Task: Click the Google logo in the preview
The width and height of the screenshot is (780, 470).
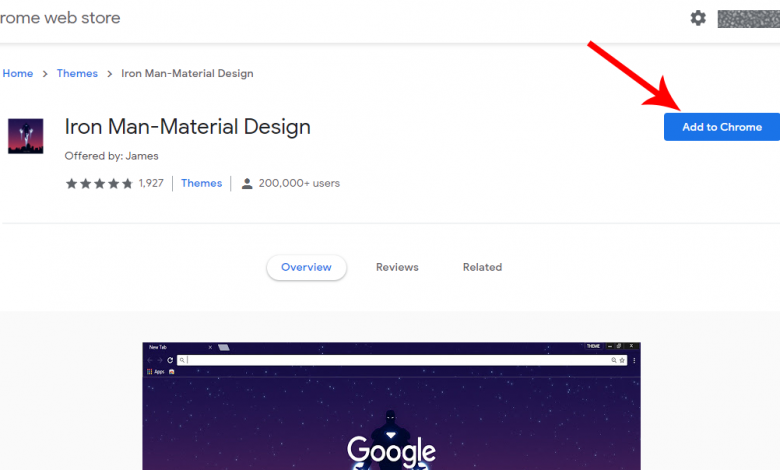Action: click(391, 451)
